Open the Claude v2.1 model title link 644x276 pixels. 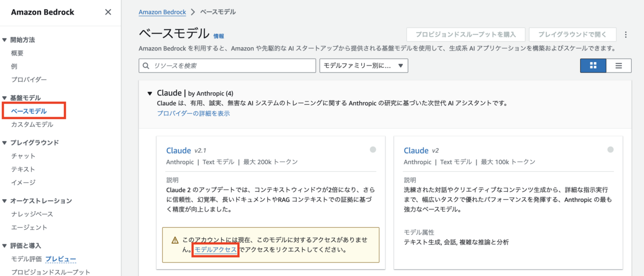pyautogui.click(x=179, y=150)
